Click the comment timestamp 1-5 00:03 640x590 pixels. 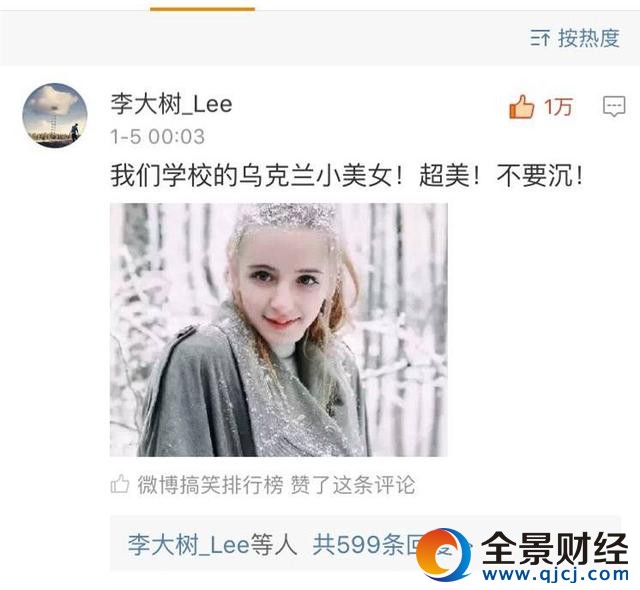point(158,137)
